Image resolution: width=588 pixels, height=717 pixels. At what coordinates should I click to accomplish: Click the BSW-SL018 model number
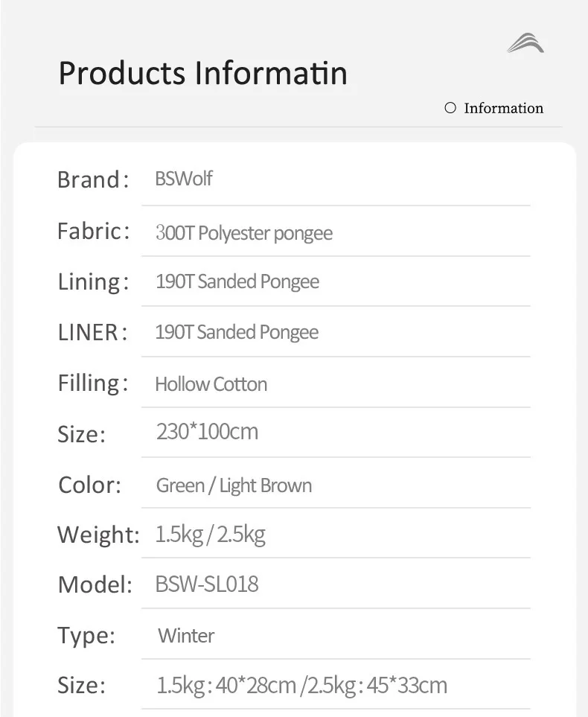(x=207, y=584)
